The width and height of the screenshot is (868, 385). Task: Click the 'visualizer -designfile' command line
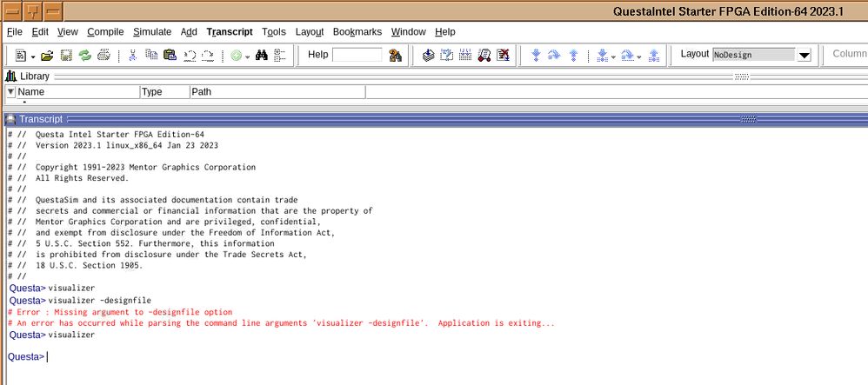pyautogui.click(x=100, y=301)
